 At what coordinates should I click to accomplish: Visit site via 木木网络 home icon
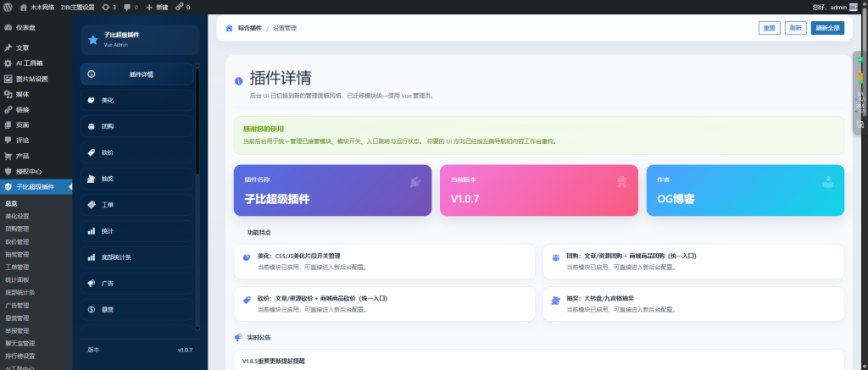(x=23, y=7)
